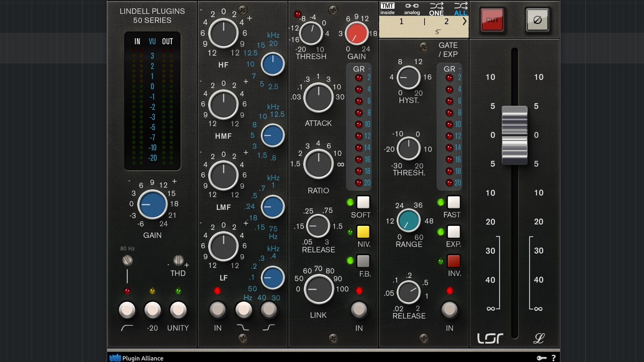Click the HF gain knob

click(x=223, y=34)
